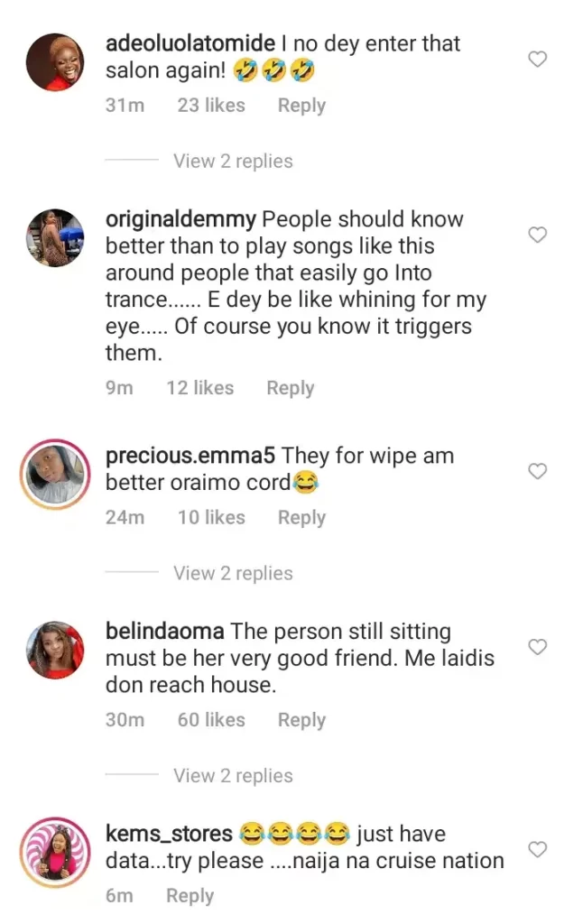Show 2 replies under belindaoma's comment

pyautogui.click(x=233, y=776)
